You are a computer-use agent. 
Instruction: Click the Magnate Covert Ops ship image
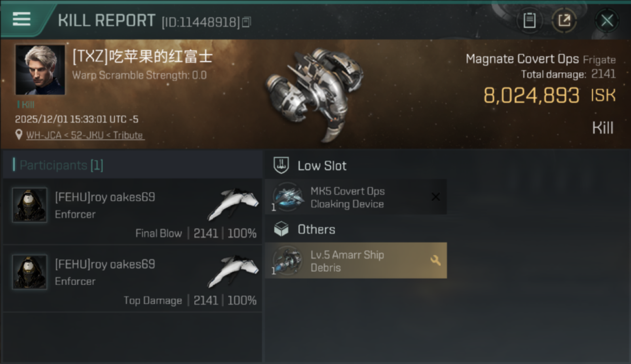315,94
